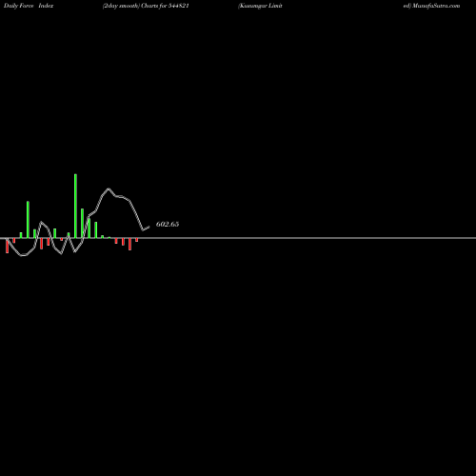Click the tallest green force index bar
Screen dimensions: 476x476
[75, 206]
